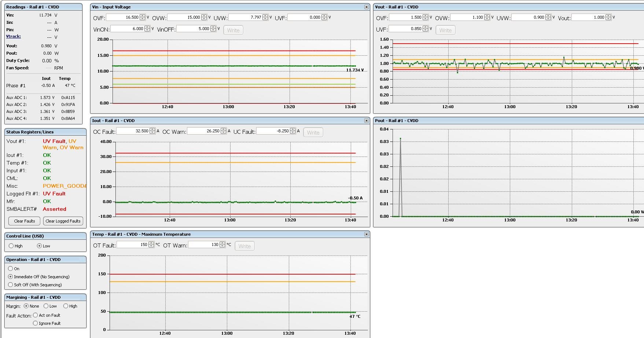The image size is (644, 338).
Task: Adjust Vout OVW stepper arrows
Action: click(487, 17)
